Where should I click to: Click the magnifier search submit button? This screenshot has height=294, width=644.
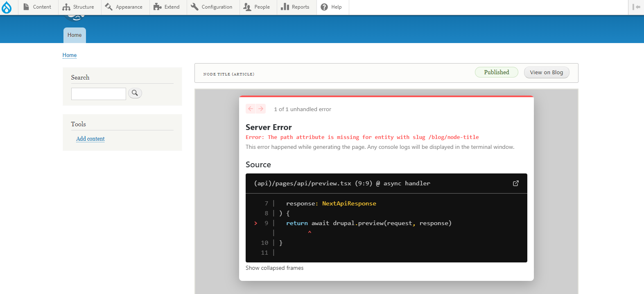coord(135,93)
